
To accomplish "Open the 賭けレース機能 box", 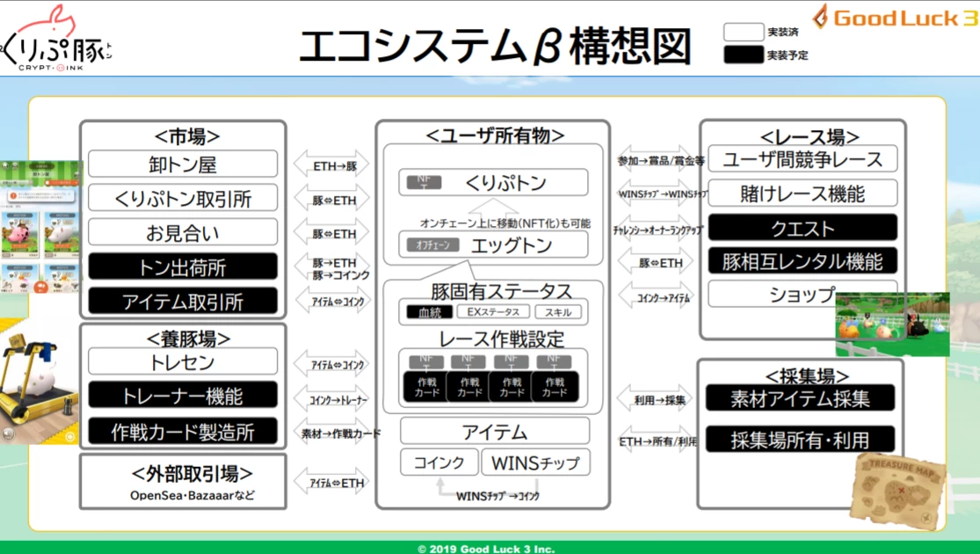I will click(803, 193).
